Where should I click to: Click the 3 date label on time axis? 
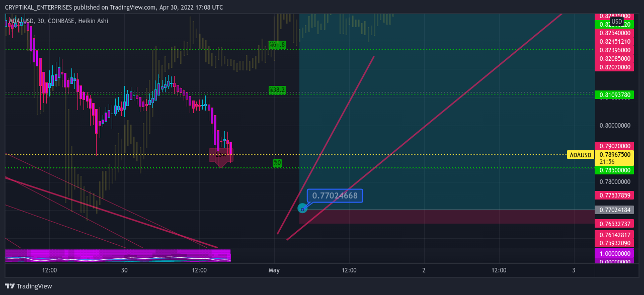coord(574,270)
